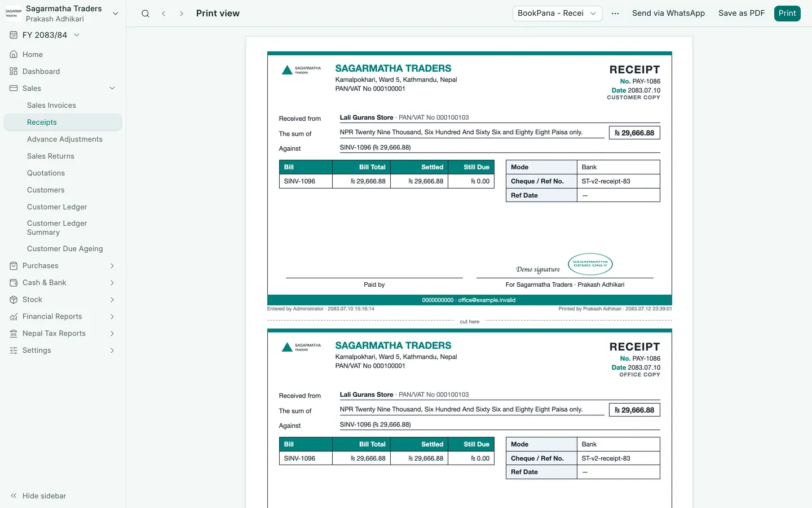Click the Financial Reports chart icon
Image resolution: width=812 pixels, height=508 pixels.
14,317
